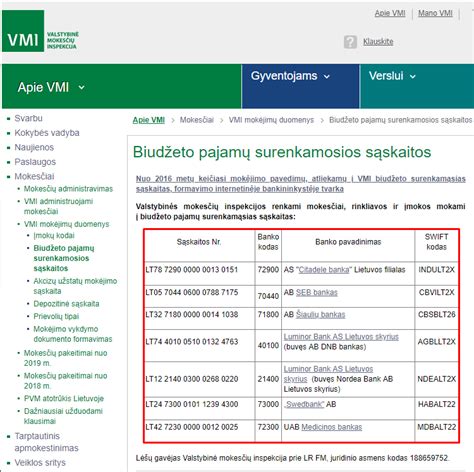Open VMI mokėjimų duomenys sidebar item
The width and height of the screenshot is (474, 472).
[x=66, y=224]
